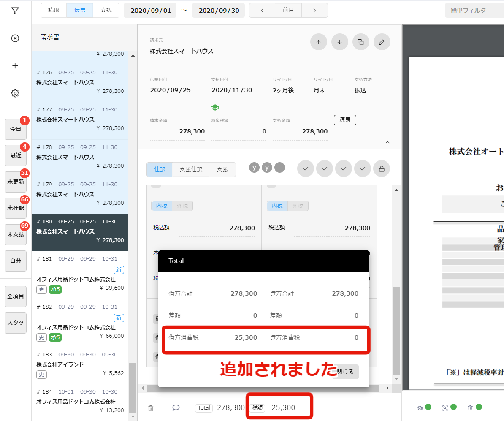Select 外税 in the left entry column
This screenshot has height=421, width=504.
click(182, 206)
